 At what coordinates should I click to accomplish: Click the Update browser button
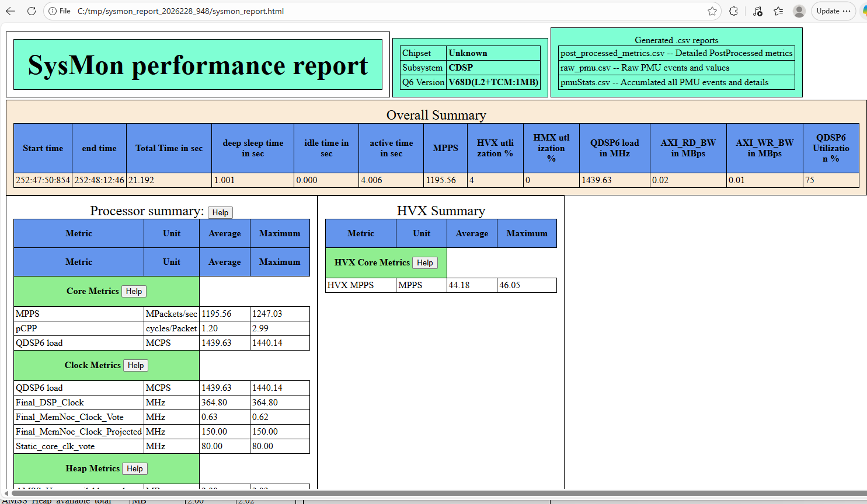[x=833, y=11]
